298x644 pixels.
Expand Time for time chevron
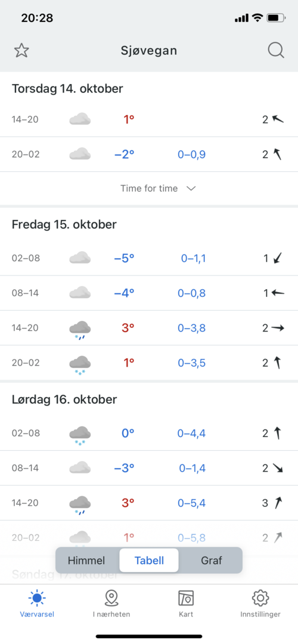click(191, 188)
